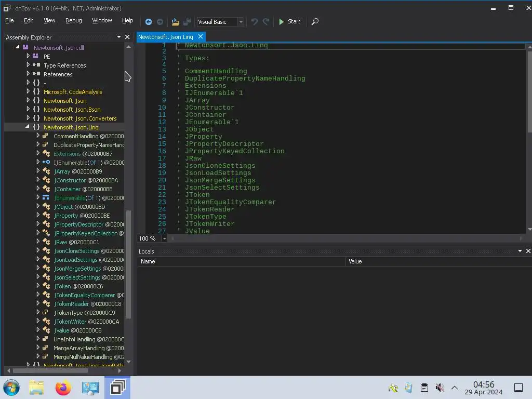Select JValue @020000CB tree item
The height and width of the screenshot is (399, 532).
click(78, 330)
